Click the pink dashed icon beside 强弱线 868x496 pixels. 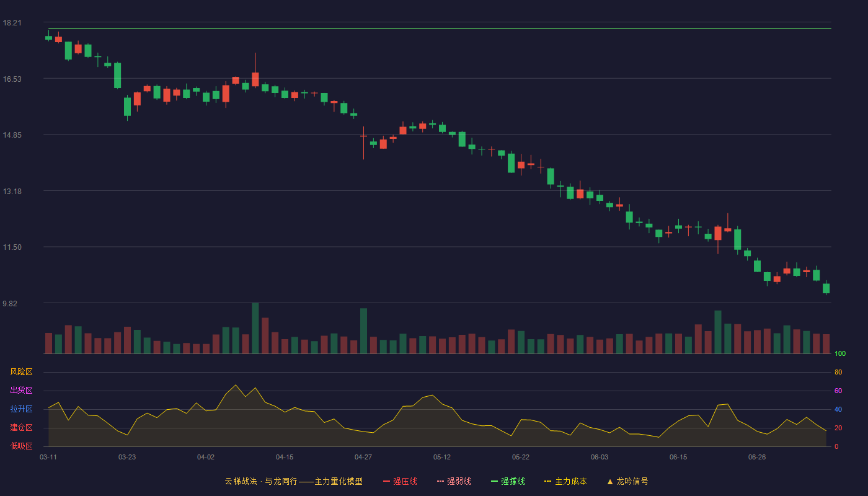(x=441, y=481)
